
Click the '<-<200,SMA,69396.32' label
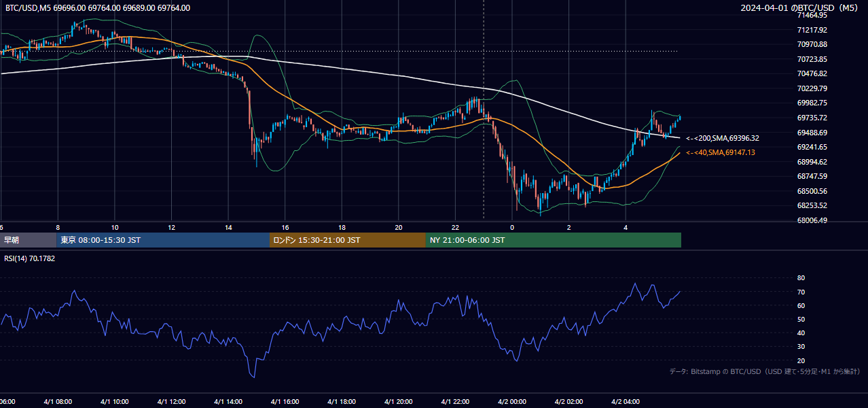coord(722,138)
